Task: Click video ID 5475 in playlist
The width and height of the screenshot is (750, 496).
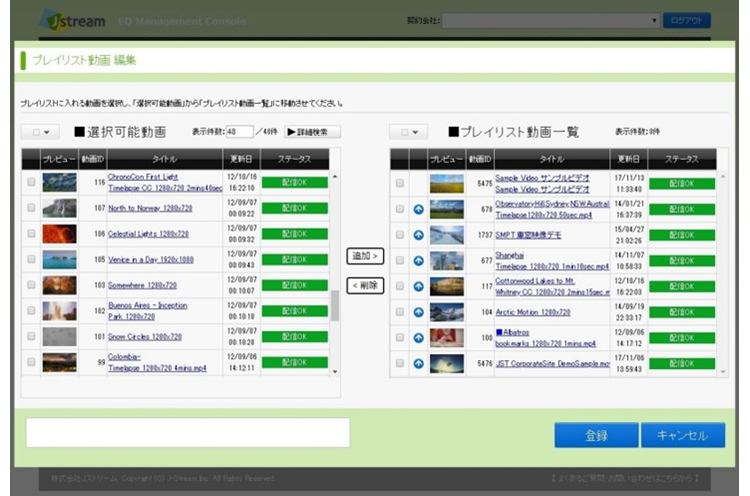Action: pyautogui.click(x=485, y=183)
